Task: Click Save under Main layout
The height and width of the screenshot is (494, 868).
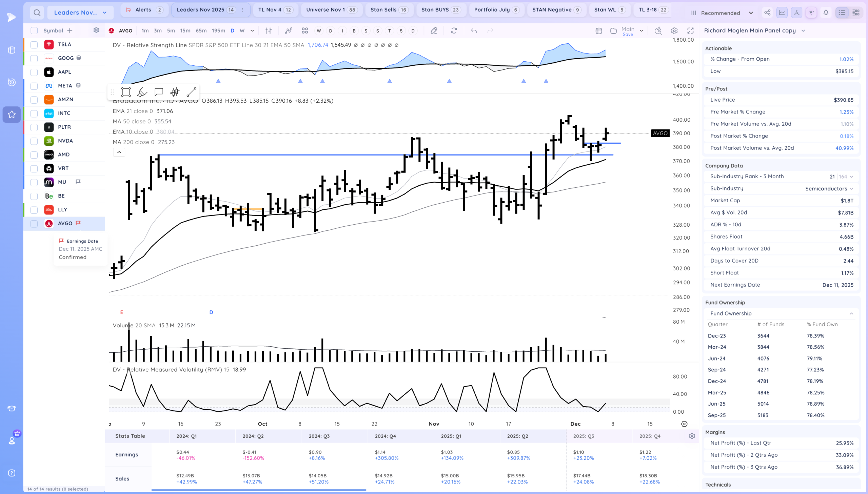Action: (x=628, y=35)
